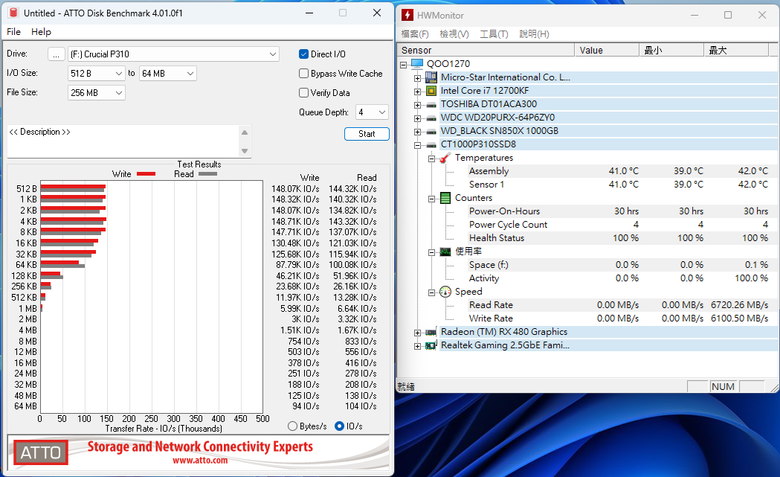Click into the Description text field
This screenshot has width=780, height=477.
123,141
